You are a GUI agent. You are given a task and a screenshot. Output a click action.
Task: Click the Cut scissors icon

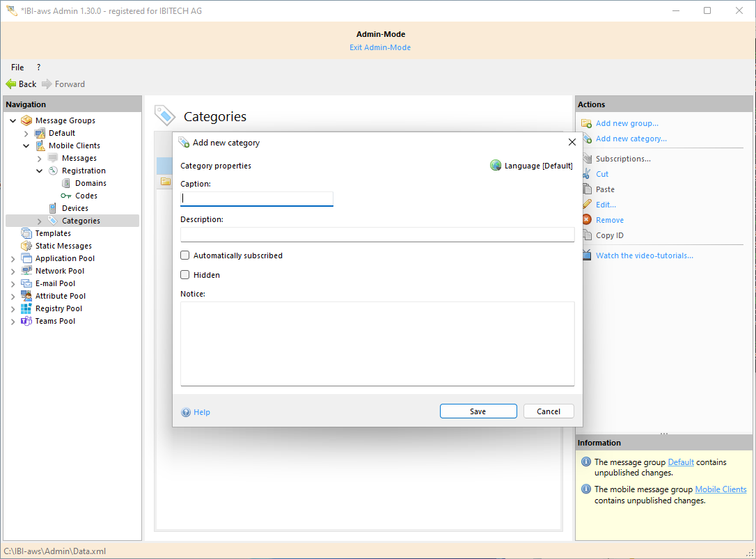click(x=586, y=174)
